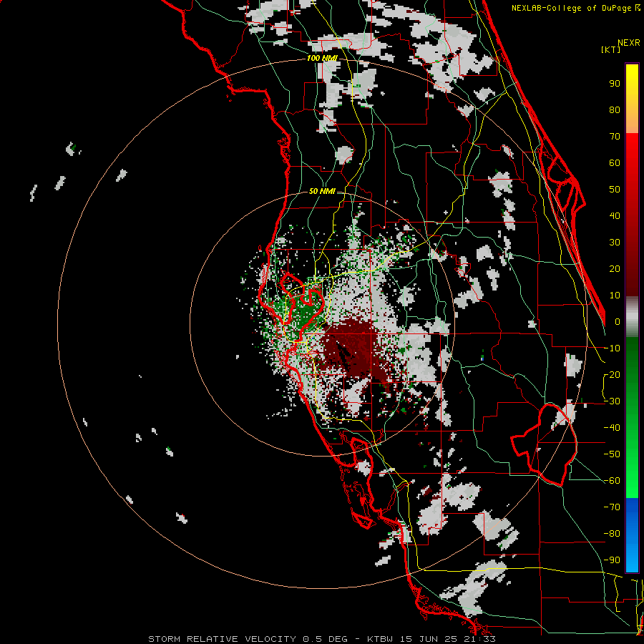Click the -90 value on the velocity scale
This screenshot has width=644, height=644.
(613, 560)
